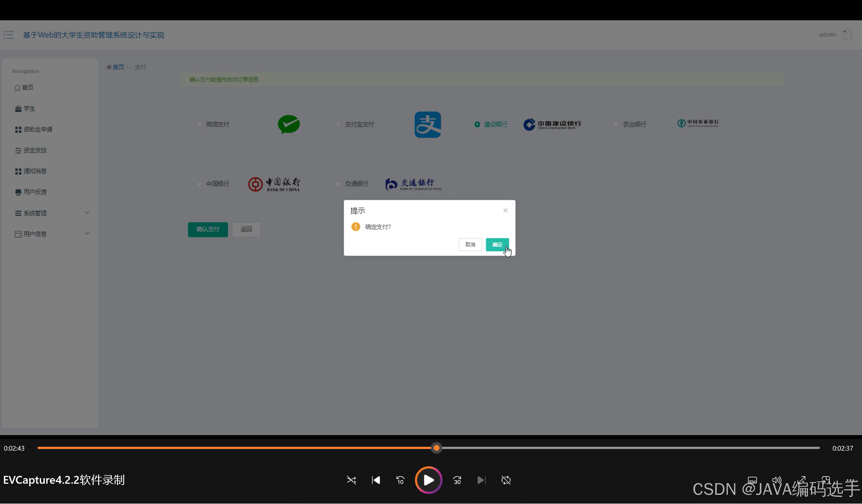Click the remaining time 0:02:37

point(843,448)
